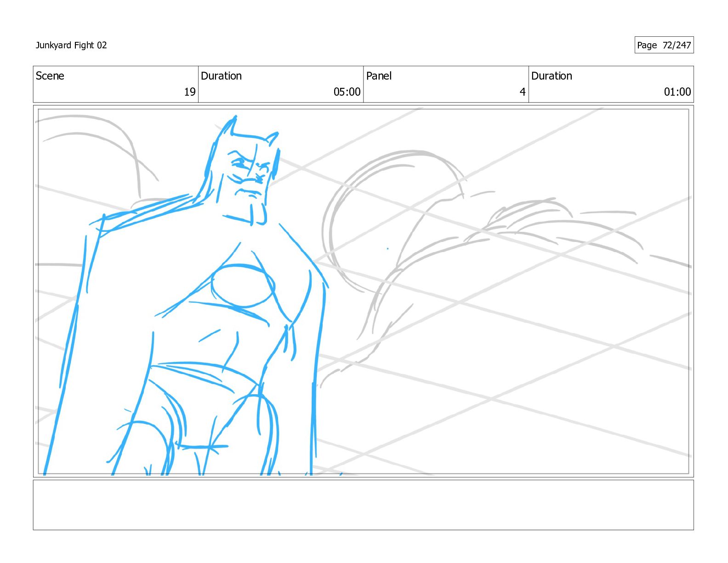This screenshot has width=728, height=563.
Task: Click the 'Duration' label next to Scene
Action: pos(221,76)
